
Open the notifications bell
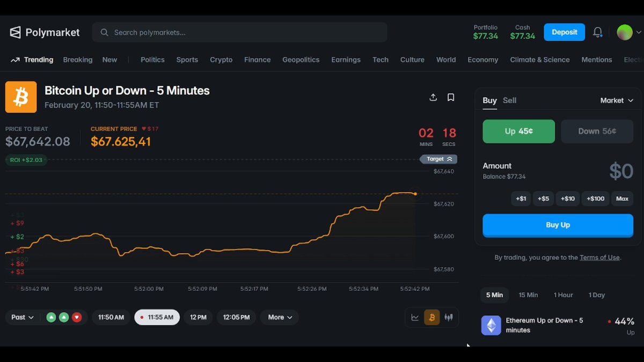[x=597, y=32]
